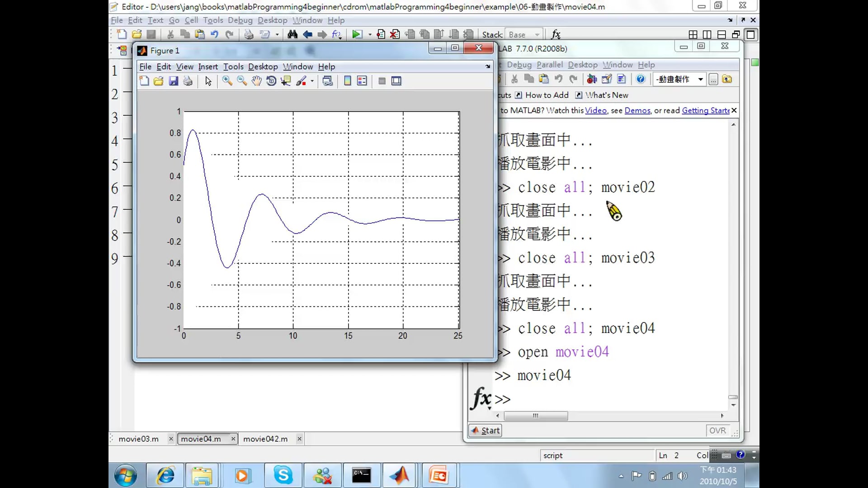The height and width of the screenshot is (488, 868).
Task: Select the Zoom Out tool in Figure toolbar
Action: click(x=242, y=81)
